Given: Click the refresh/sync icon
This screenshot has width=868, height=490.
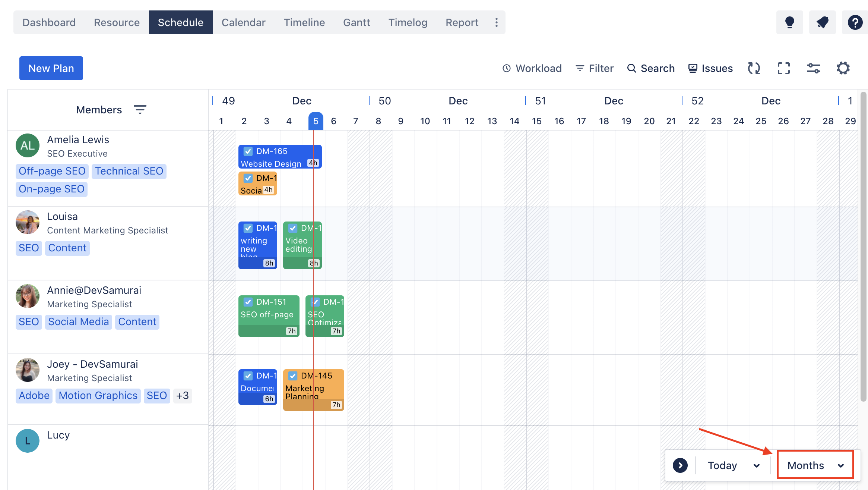Looking at the screenshot, I should click(754, 67).
